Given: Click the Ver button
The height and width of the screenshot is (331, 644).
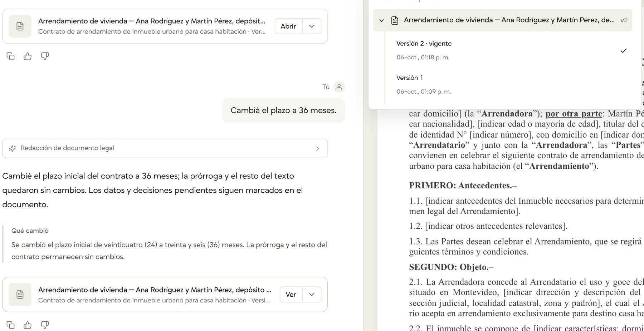Looking at the screenshot, I should pyautogui.click(x=291, y=295).
